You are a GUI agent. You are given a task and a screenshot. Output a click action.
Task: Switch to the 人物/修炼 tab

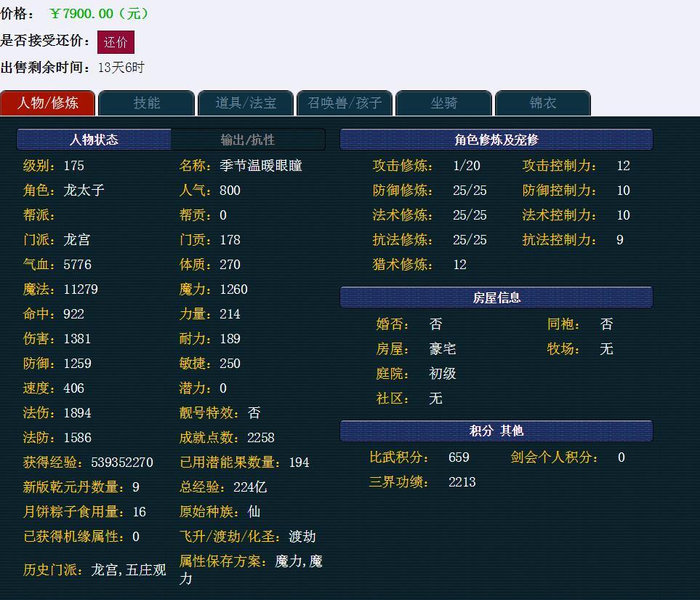(48, 103)
